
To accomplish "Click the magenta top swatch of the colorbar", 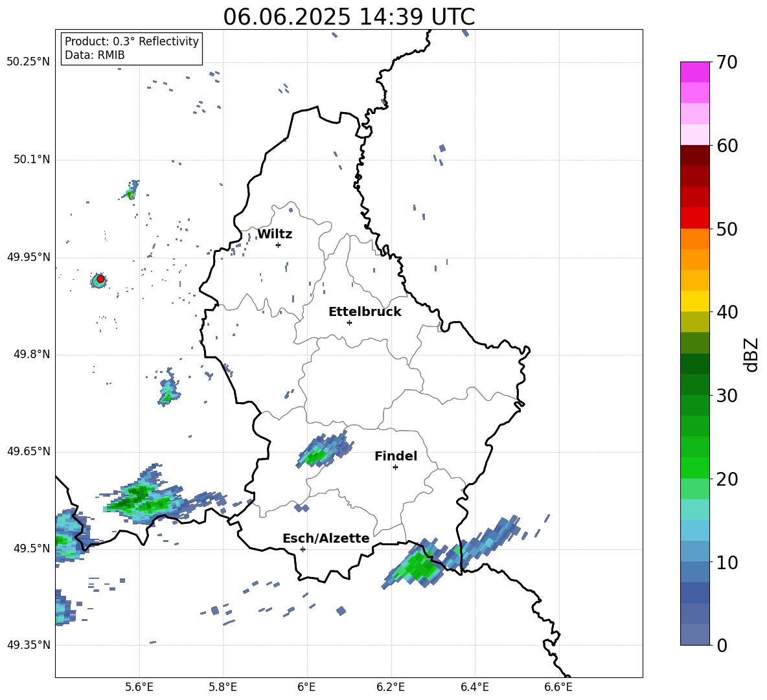I will point(694,72).
